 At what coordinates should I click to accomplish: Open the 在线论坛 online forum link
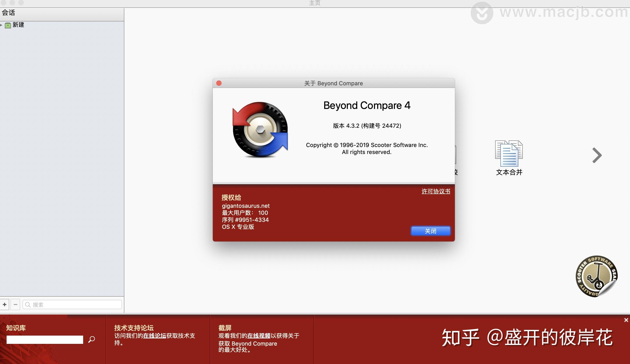155,336
